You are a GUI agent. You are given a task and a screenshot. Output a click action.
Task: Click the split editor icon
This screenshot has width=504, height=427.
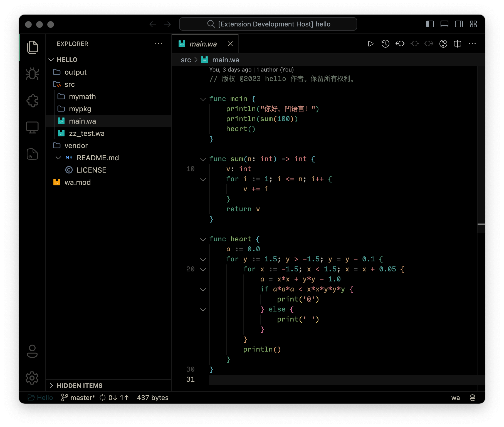pyautogui.click(x=458, y=44)
